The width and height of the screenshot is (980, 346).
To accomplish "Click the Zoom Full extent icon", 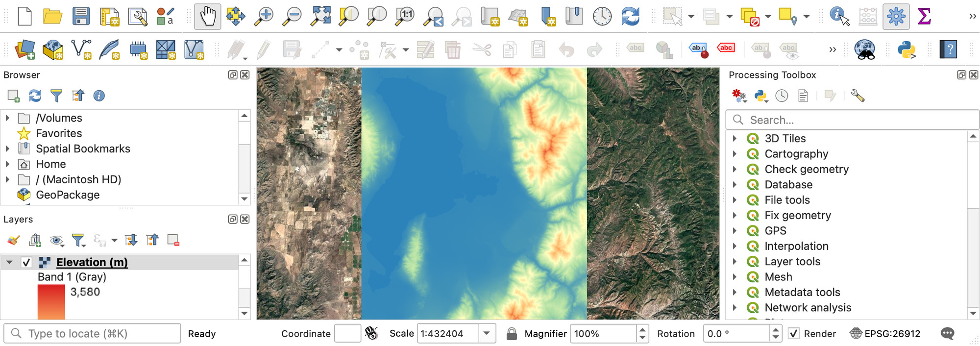I will click(321, 16).
